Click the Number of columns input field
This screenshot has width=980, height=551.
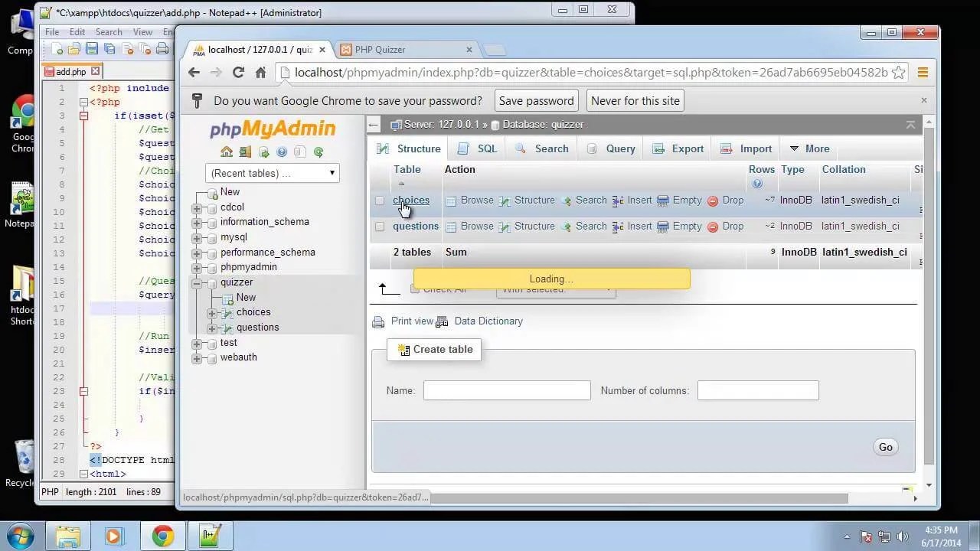[x=758, y=390]
